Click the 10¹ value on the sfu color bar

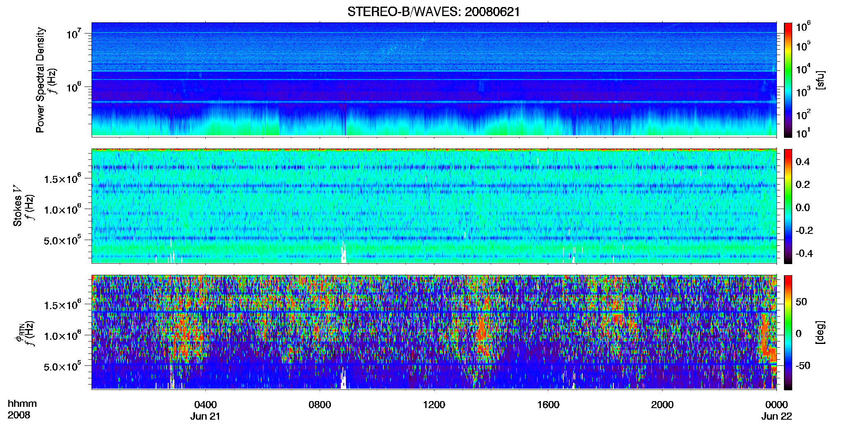point(804,133)
